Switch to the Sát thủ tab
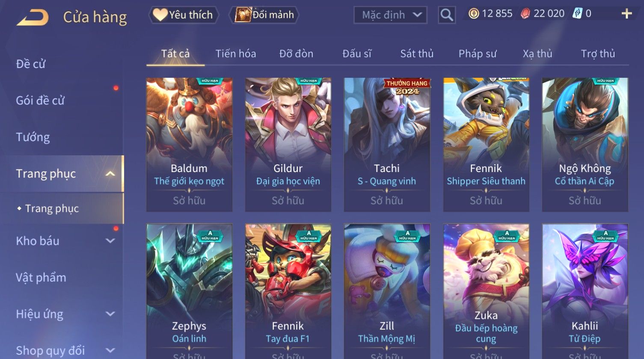Screen dimensions: 644x359 click(417, 54)
